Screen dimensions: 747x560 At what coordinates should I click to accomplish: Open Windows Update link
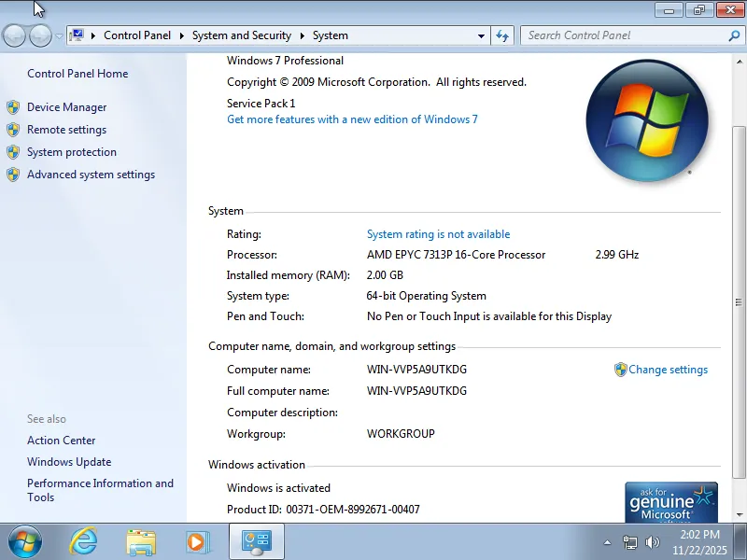[x=69, y=462]
